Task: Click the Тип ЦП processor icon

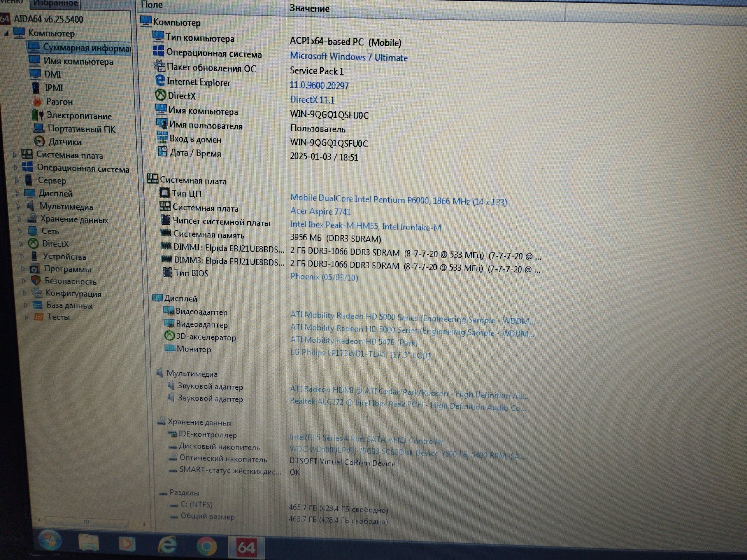Action: (165, 192)
